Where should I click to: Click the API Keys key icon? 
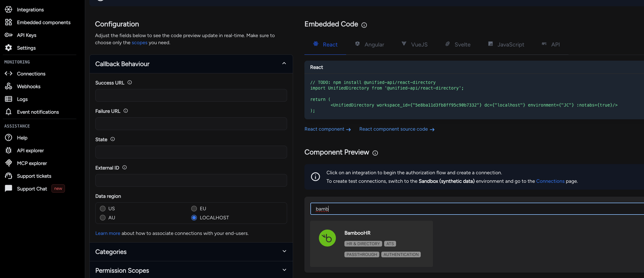(x=9, y=35)
